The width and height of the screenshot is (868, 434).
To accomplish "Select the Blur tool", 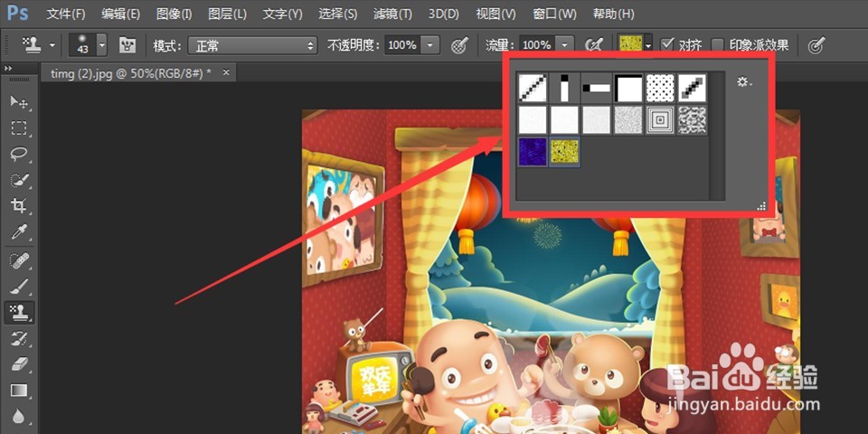I will 19,416.
